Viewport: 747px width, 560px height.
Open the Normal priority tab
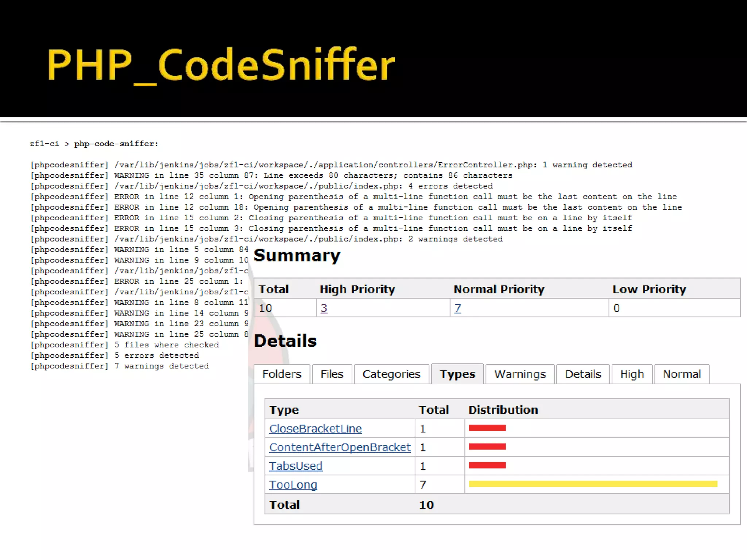(x=682, y=374)
